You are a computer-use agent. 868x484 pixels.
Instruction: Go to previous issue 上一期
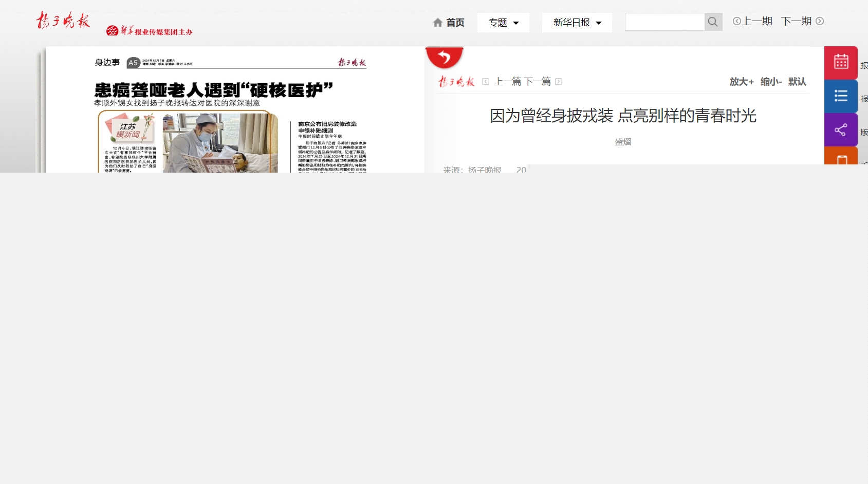tap(752, 21)
